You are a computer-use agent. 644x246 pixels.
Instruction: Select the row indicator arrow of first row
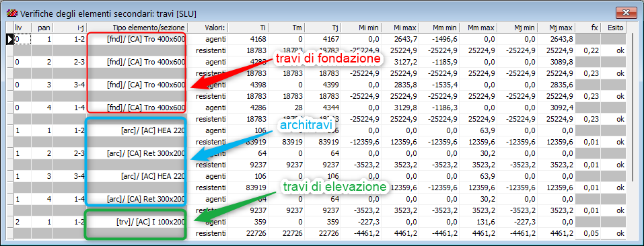(9, 40)
